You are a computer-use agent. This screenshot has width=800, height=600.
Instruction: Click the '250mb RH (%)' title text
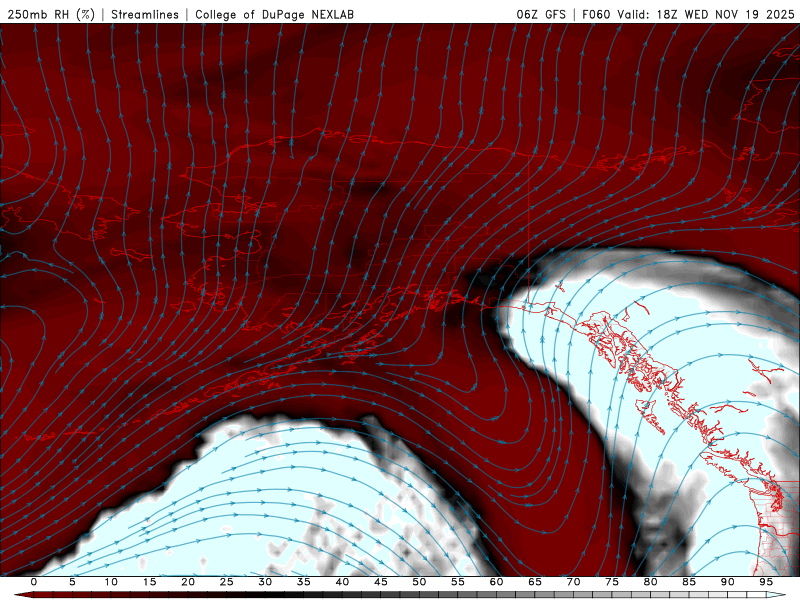51,14
